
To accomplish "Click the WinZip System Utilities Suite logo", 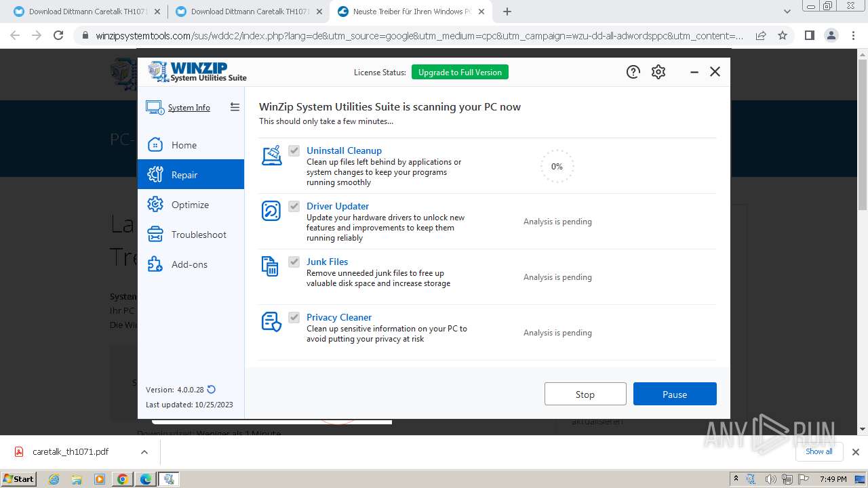I will click(197, 71).
